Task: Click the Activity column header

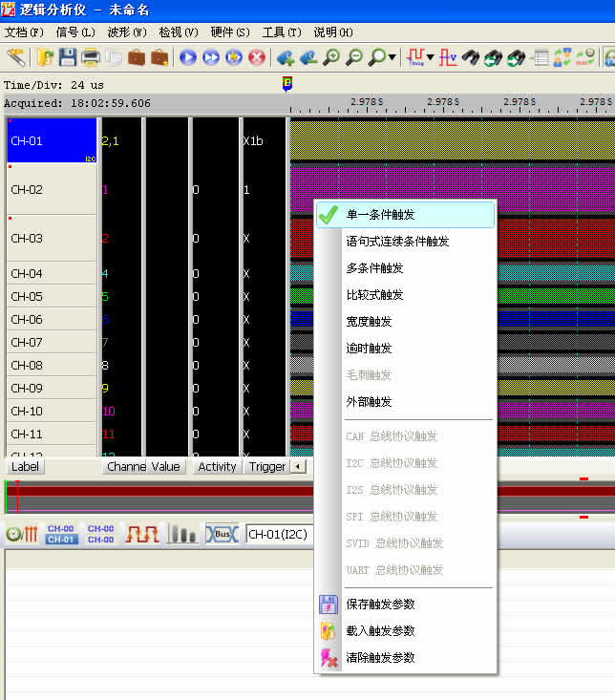Action: pos(217,467)
